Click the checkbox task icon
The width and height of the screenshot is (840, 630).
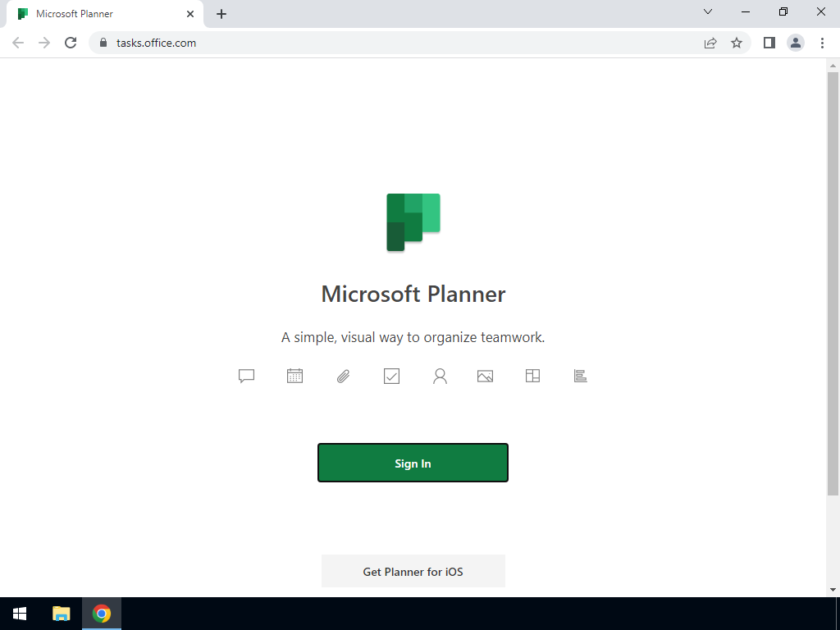pos(391,376)
